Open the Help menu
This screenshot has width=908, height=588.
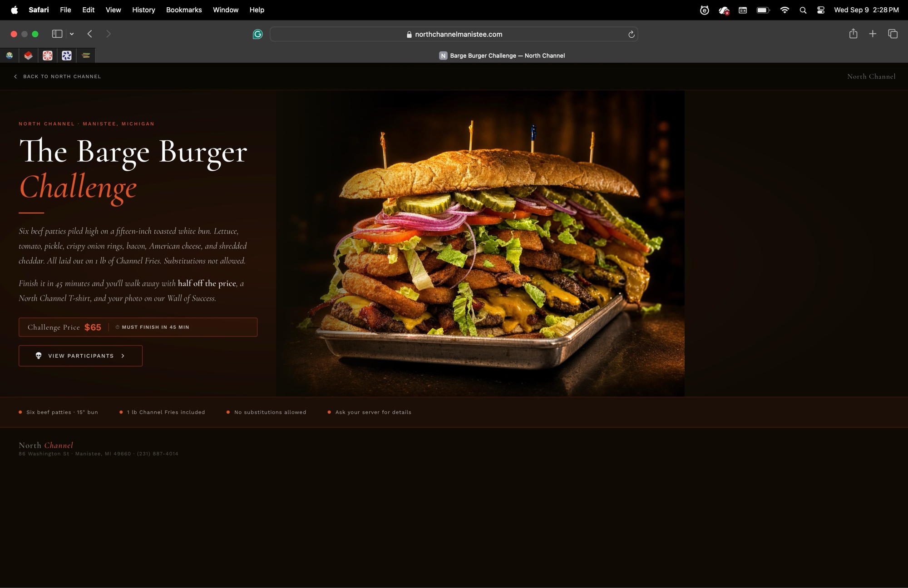click(257, 10)
